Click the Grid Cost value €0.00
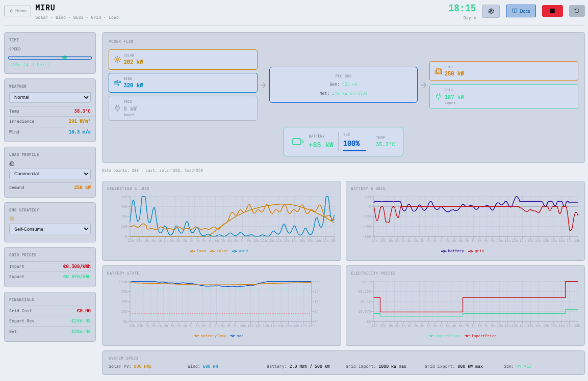This screenshot has width=588, height=381. (84, 311)
